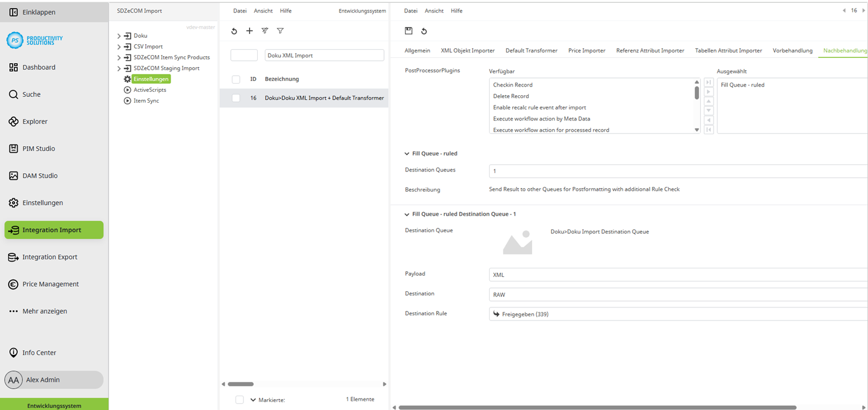
Task: Expand the SDZeCOM Staging Import node
Action: pos(119,69)
